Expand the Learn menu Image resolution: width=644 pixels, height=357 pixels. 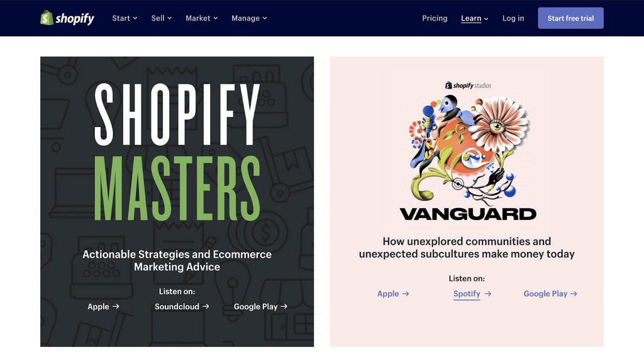[475, 18]
